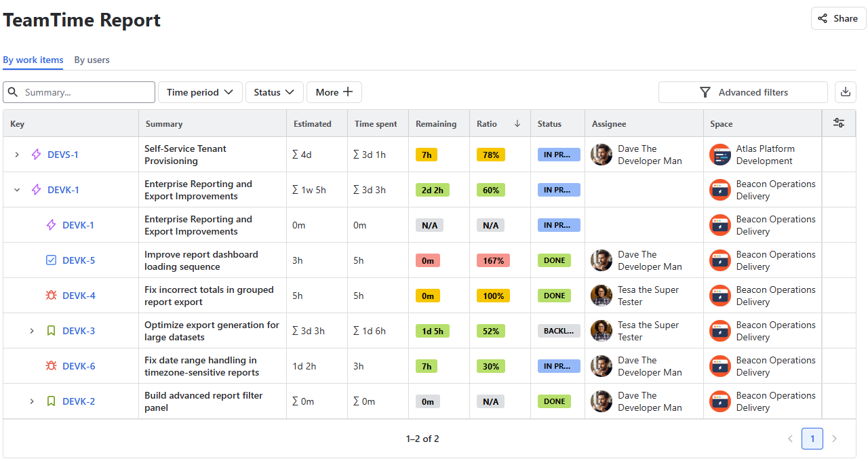This screenshot has height=461, width=868.
Task: Open the Time period dropdown
Action: 200,92
